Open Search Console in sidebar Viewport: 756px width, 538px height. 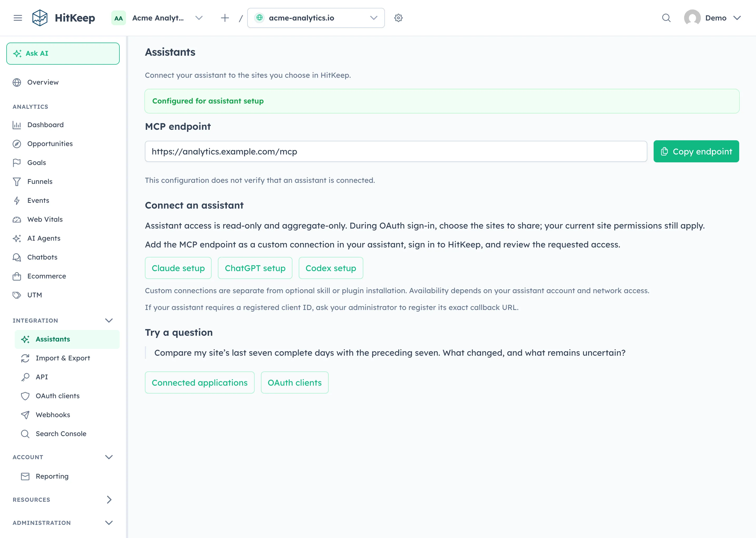click(67, 434)
